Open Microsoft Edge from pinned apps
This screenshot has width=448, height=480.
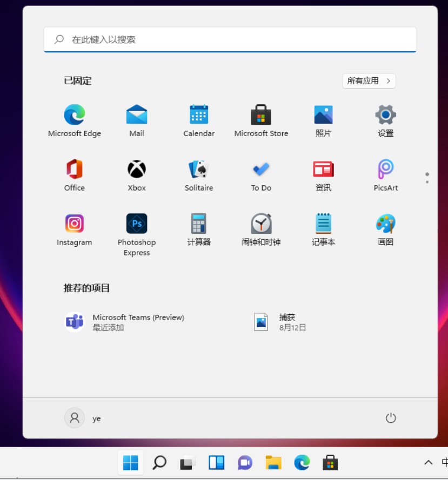click(74, 115)
